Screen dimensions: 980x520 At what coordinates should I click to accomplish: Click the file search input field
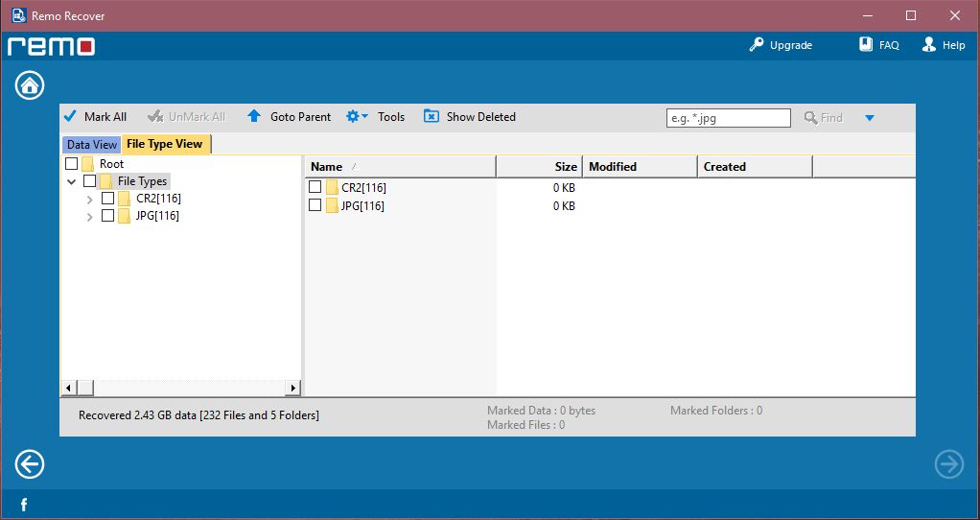tap(728, 118)
